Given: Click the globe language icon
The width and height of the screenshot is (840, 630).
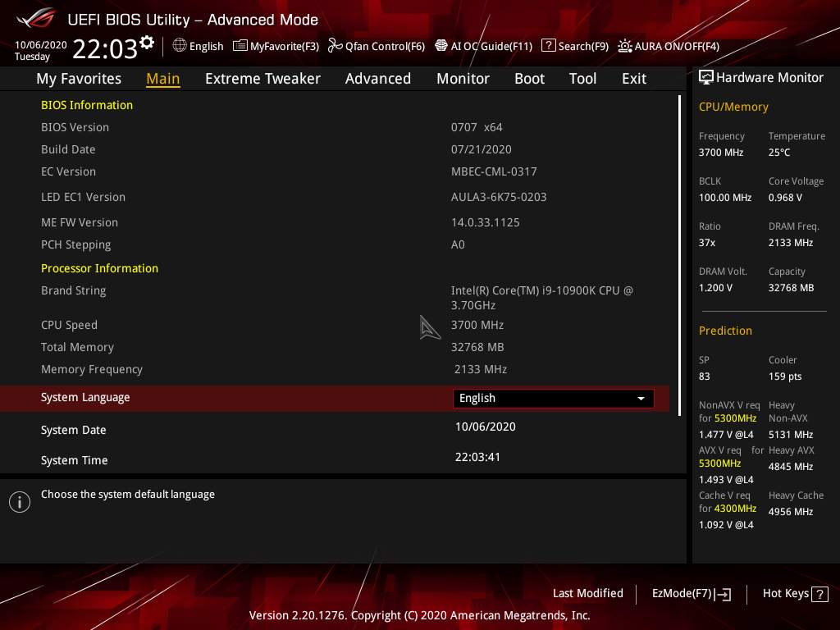Looking at the screenshot, I should (180, 46).
